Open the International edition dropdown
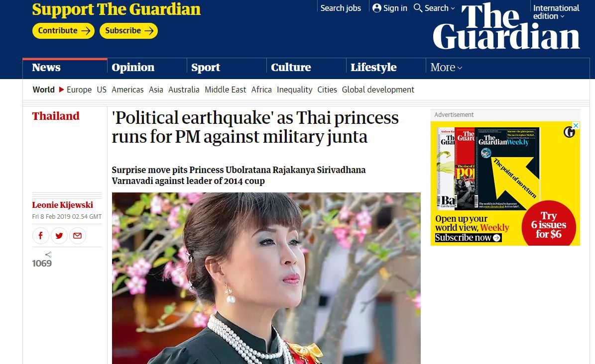The image size is (595, 364). pyautogui.click(x=556, y=12)
